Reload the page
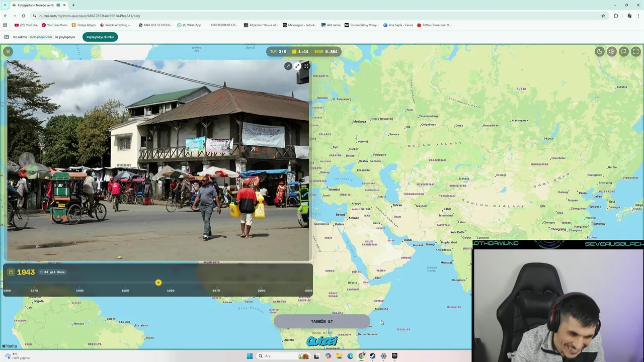644x362 pixels. point(23,16)
